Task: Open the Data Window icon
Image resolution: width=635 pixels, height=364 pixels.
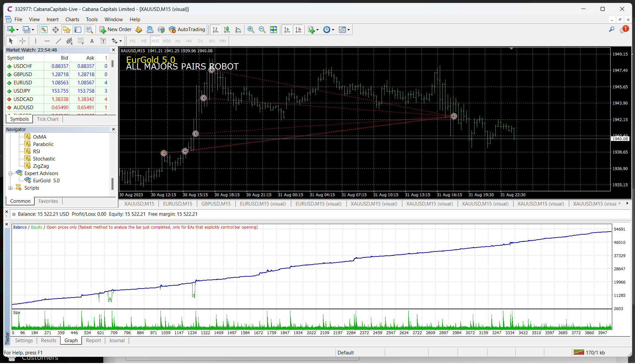Action: pos(55,30)
